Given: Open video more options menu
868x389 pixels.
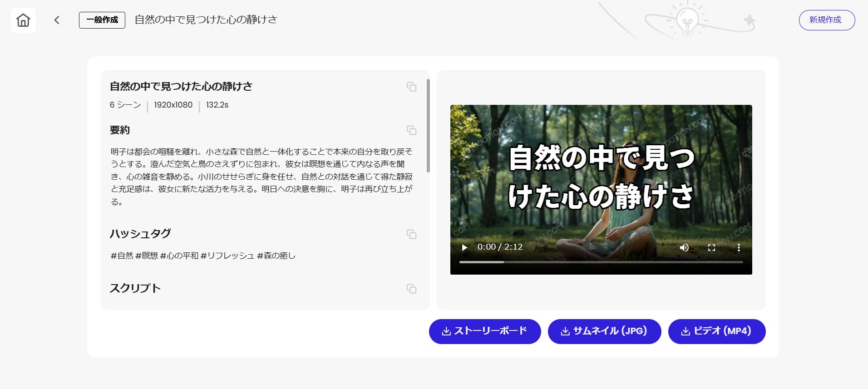Looking at the screenshot, I should pos(739,247).
